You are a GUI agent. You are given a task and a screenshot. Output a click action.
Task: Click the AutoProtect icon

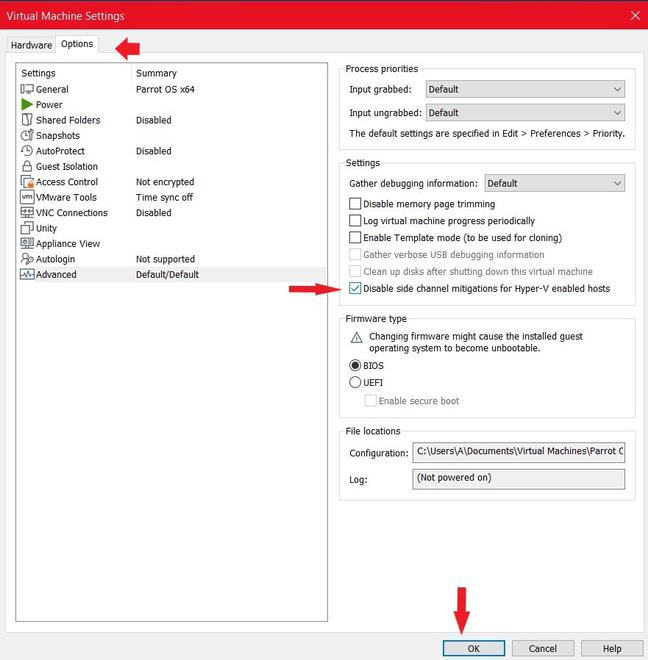[27, 151]
